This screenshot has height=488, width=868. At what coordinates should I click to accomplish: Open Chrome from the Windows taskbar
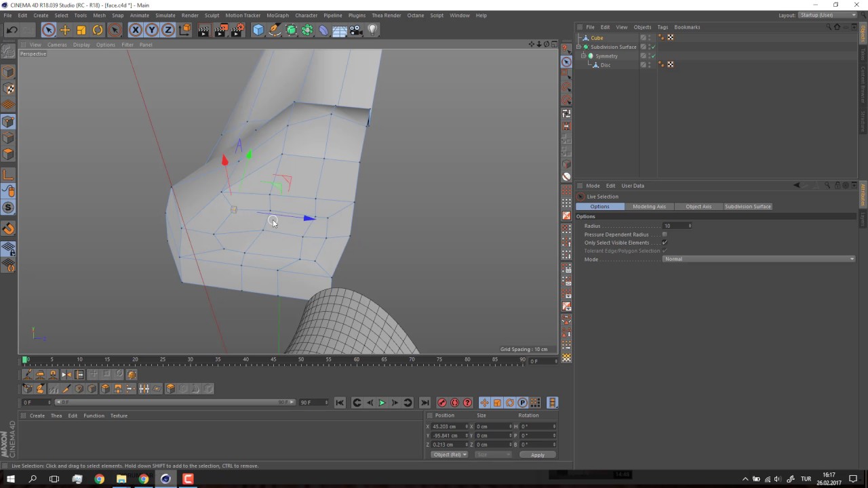(99, 479)
